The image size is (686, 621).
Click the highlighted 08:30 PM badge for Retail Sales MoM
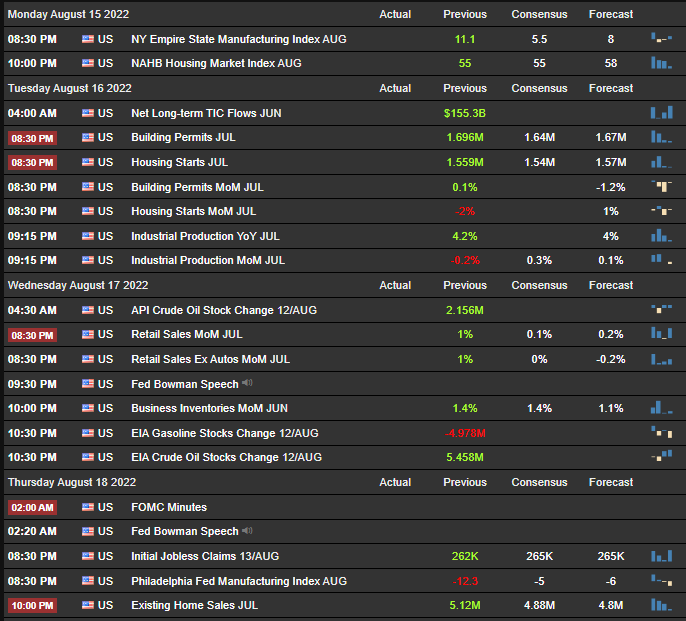pyautogui.click(x=32, y=335)
